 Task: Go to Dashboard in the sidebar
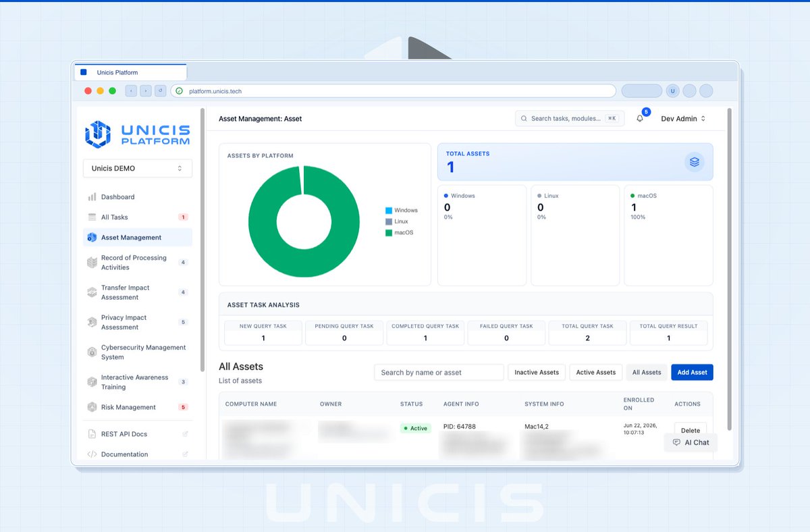138,197
